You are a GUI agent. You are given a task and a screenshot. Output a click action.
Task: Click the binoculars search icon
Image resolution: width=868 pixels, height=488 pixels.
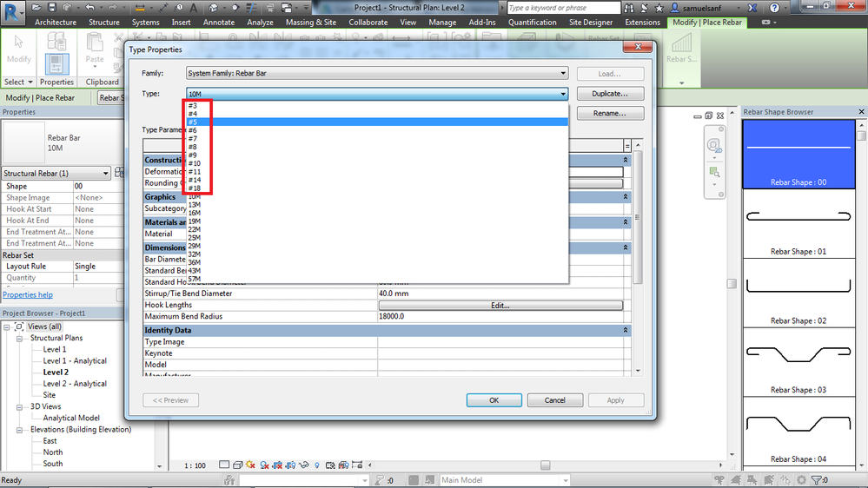(629, 8)
